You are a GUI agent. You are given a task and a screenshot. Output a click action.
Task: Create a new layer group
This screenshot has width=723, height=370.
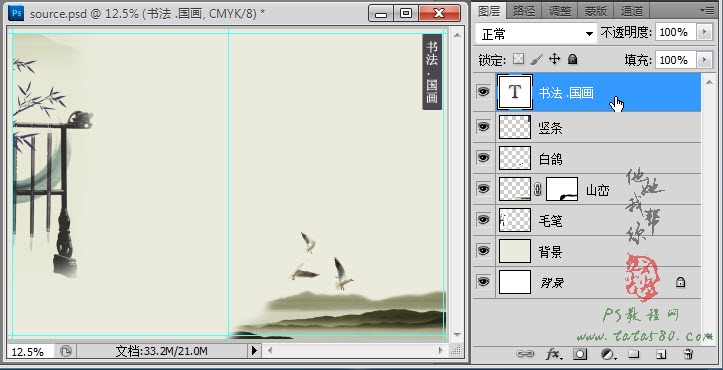pos(634,354)
